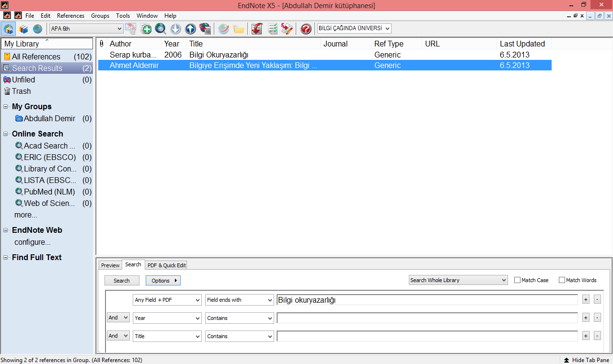The image size is (613, 364).
Task: Click the Insert Citation red arrow icon
Action: [257, 29]
